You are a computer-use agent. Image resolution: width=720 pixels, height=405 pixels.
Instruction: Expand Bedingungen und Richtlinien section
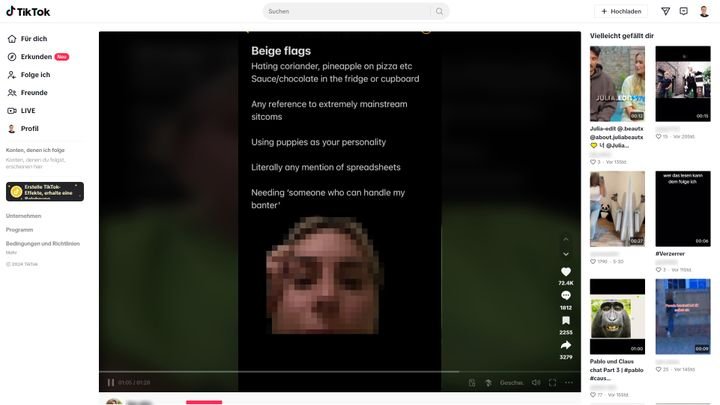pyautogui.click(x=43, y=243)
